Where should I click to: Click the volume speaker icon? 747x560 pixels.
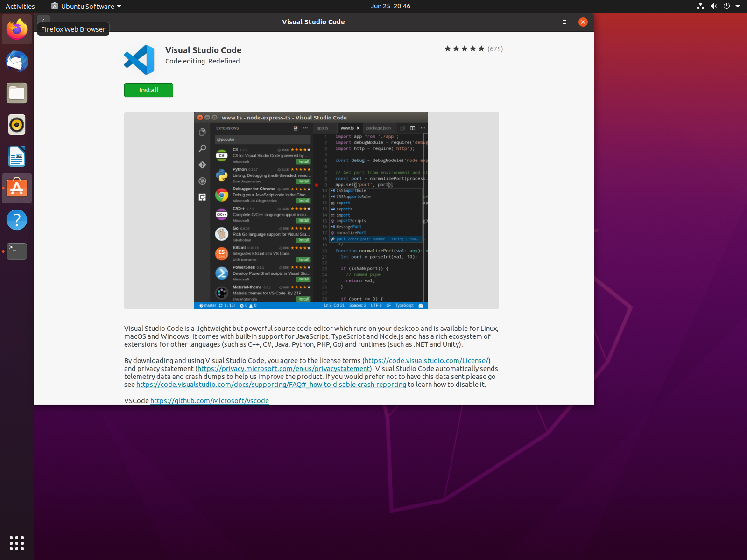coord(713,6)
